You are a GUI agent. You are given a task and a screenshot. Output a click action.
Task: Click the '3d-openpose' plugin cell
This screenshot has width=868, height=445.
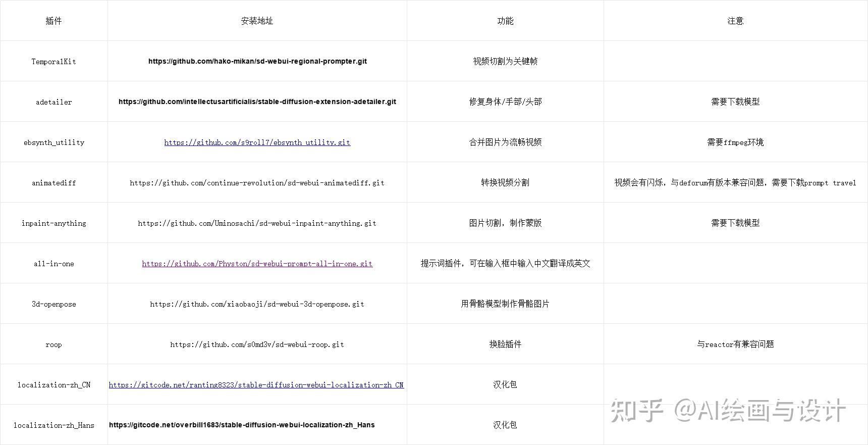53,304
